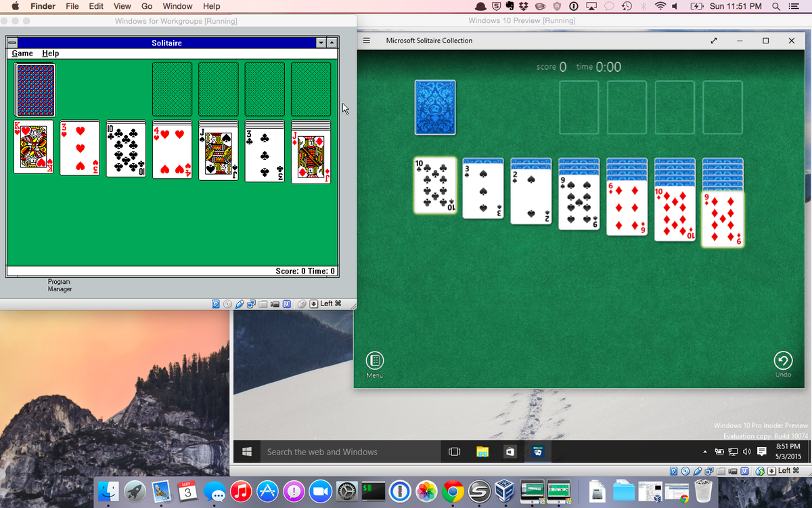
Task: Open the Trash in the Dock
Action: pyautogui.click(x=704, y=491)
